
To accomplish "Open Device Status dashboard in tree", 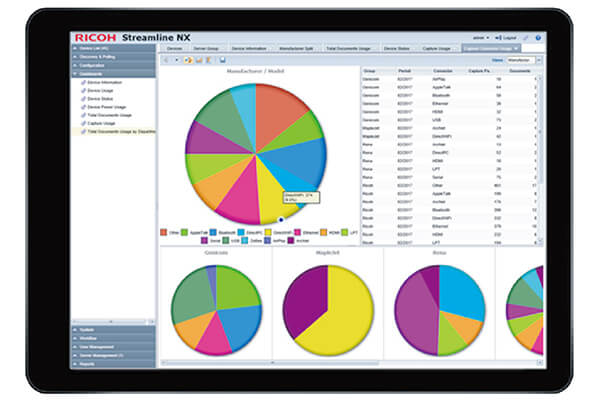I will coord(100,99).
